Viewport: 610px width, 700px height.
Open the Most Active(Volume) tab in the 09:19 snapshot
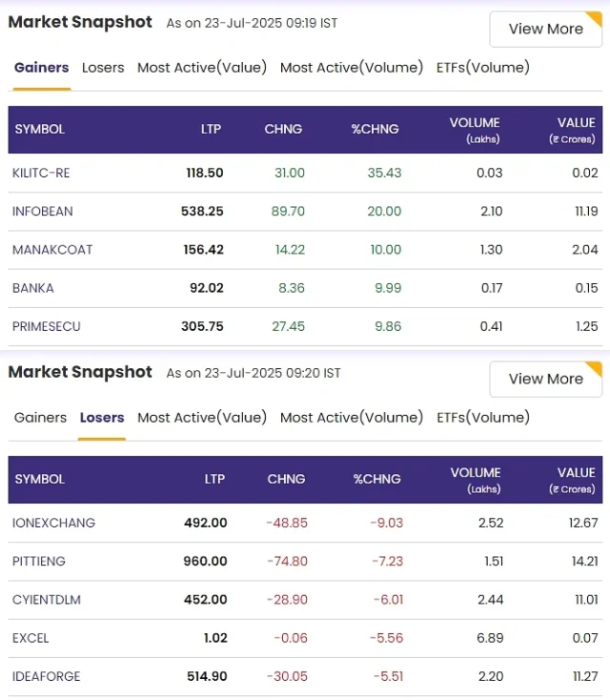pos(352,68)
